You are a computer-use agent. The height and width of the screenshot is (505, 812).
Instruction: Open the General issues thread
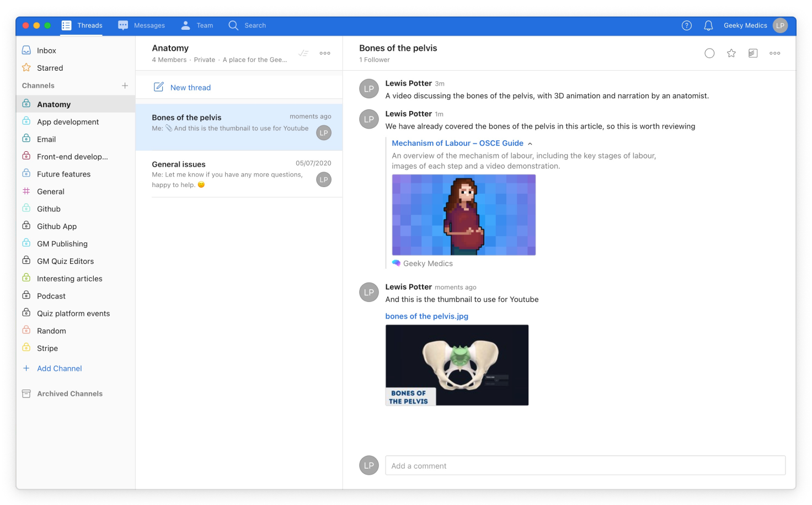point(239,174)
